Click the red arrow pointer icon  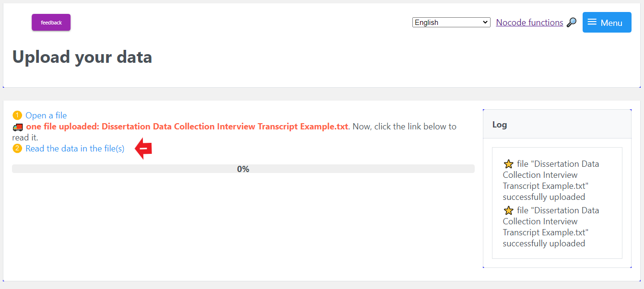click(143, 149)
